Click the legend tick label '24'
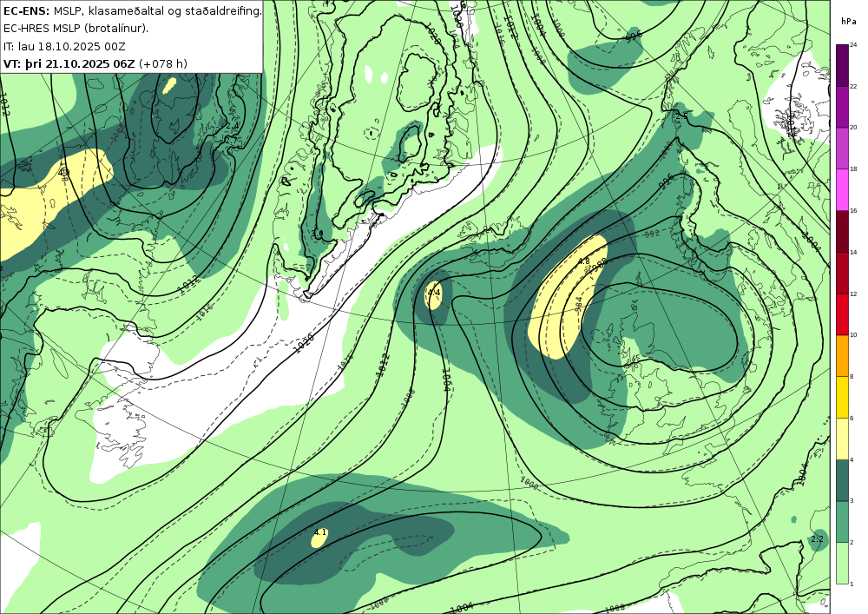 [x=853, y=45]
